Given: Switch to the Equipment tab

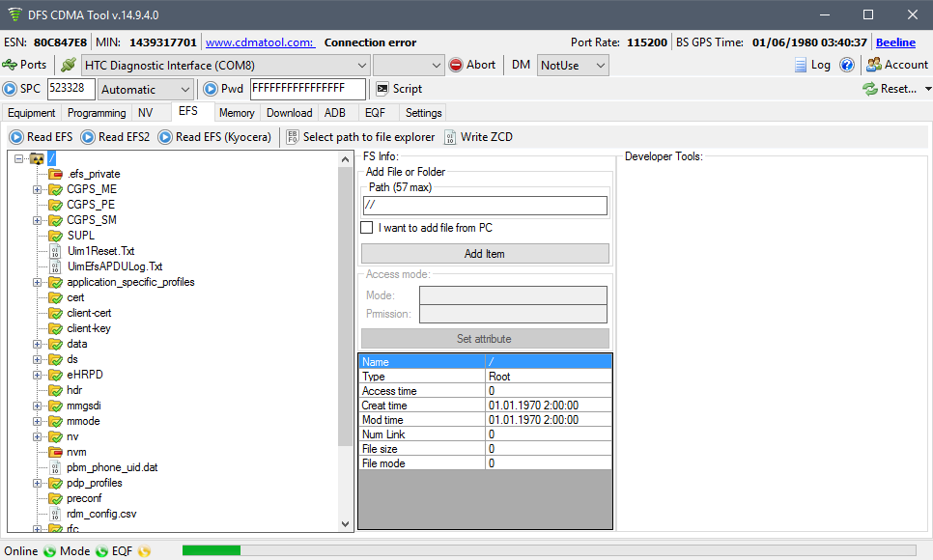Looking at the screenshot, I should point(32,113).
